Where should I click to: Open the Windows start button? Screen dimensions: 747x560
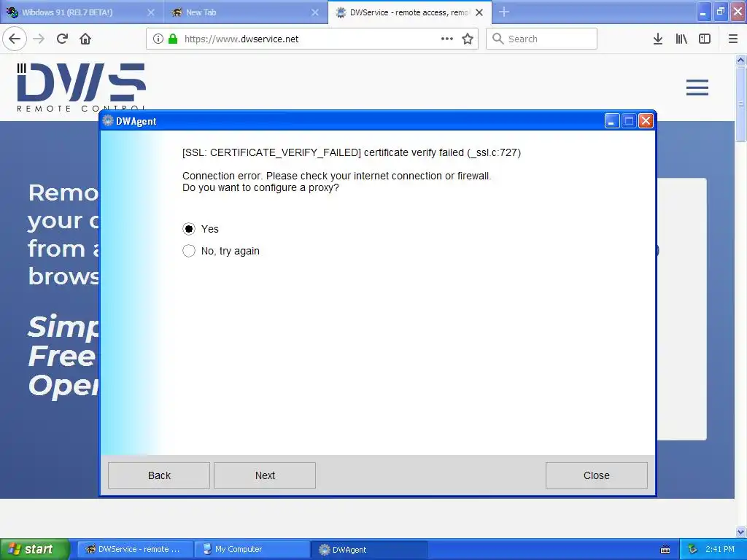coord(35,549)
